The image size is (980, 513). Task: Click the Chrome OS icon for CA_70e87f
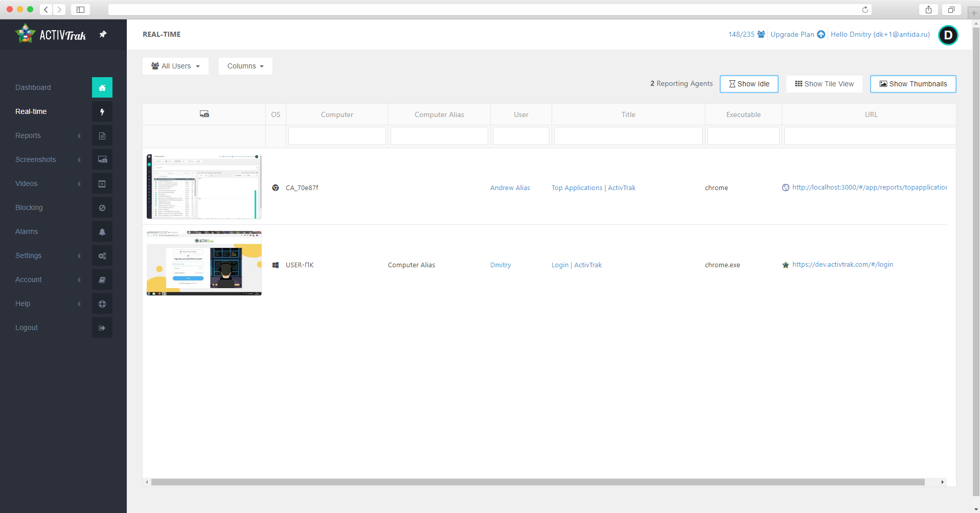pos(276,188)
